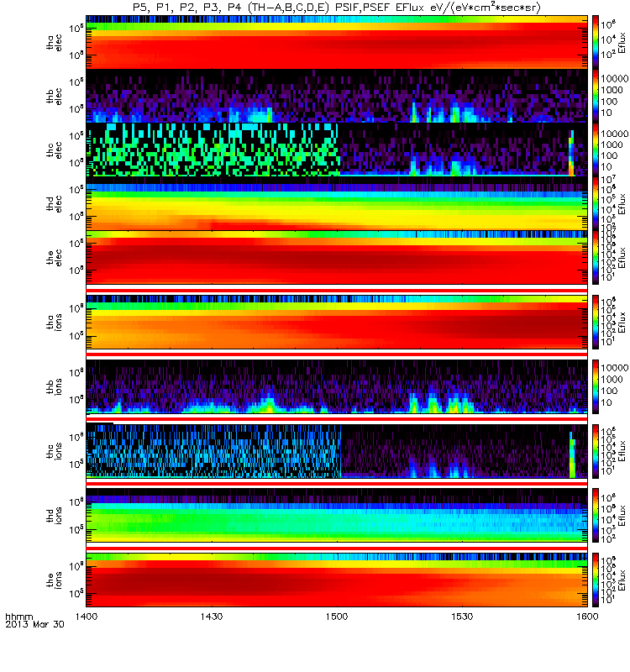Click the thb elec color scale bar
The height and width of the screenshot is (672, 630).
(596, 96)
